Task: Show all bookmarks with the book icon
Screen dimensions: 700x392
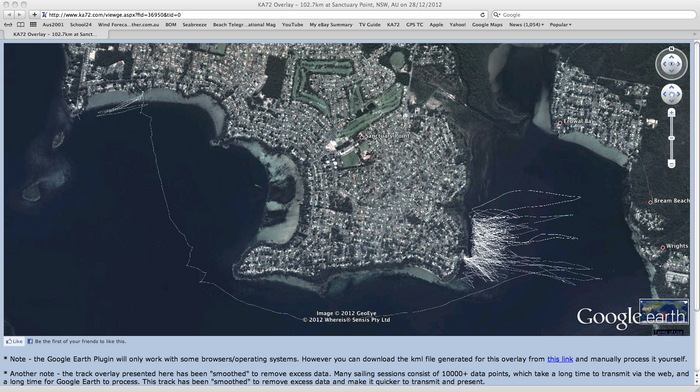Action: (21, 25)
